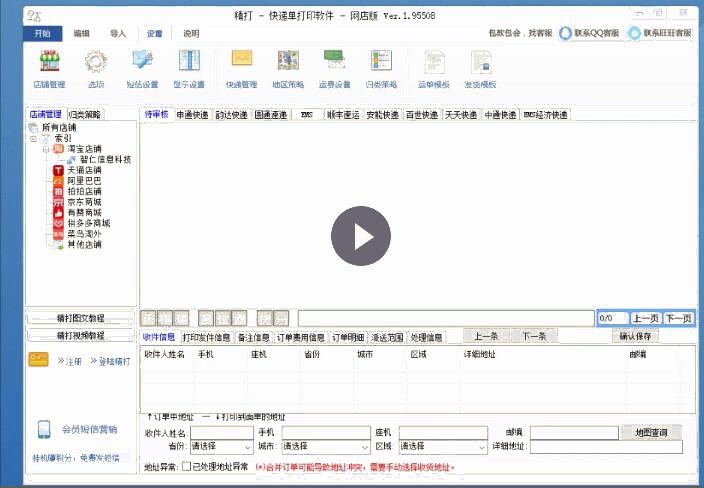Click the 运费设置 toolbar icon
Viewport: 704px width, 488px height.
334,66
